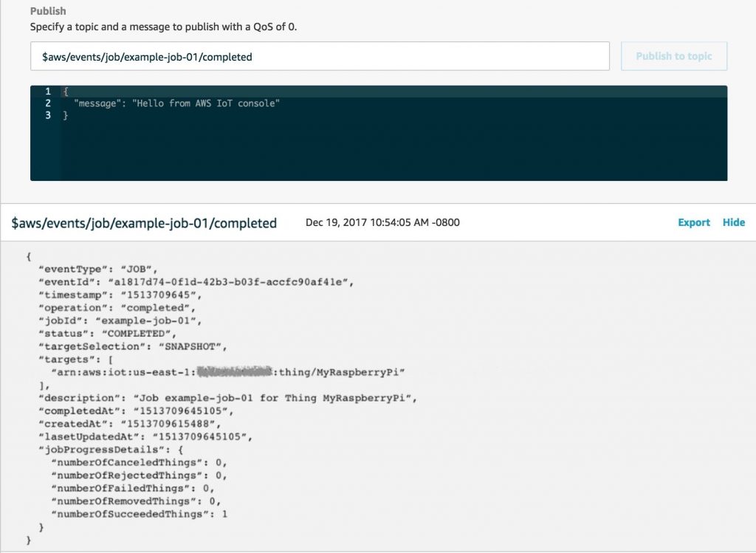Viewport: 756px width, 553px height.
Task: Click the "numberOfSucceededThings": 1 line
Action: pyautogui.click(x=139, y=515)
